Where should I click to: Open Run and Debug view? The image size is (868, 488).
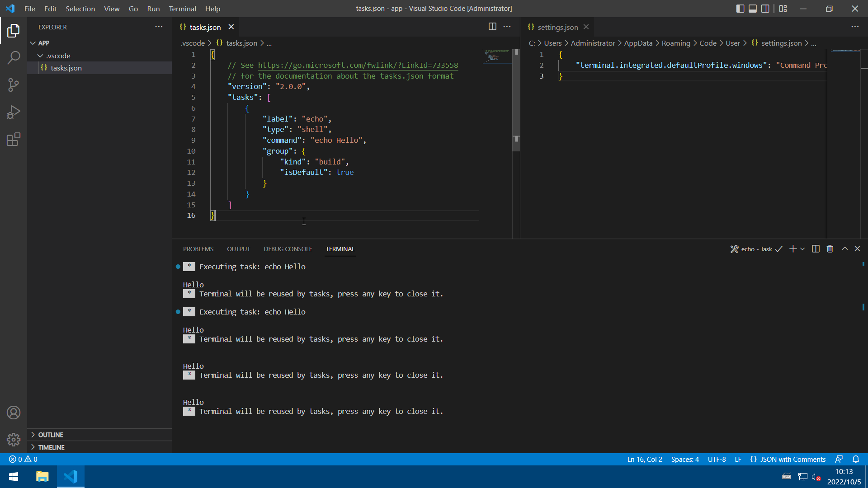click(14, 112)
